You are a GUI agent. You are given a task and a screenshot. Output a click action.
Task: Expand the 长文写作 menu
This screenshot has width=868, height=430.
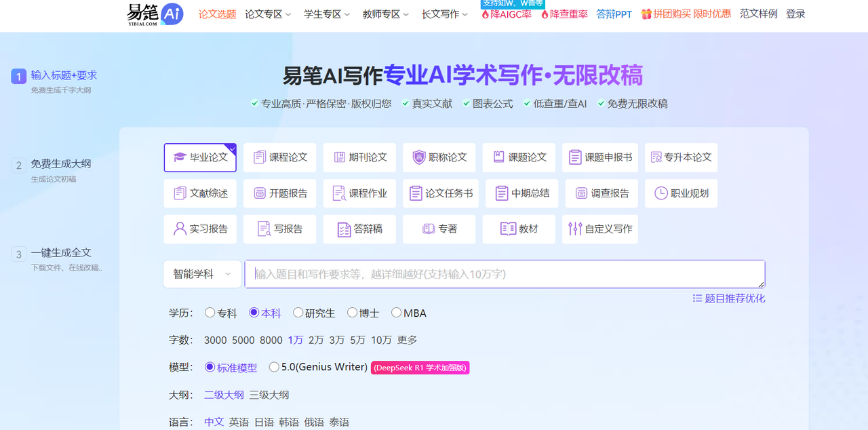tap(445, 14)
